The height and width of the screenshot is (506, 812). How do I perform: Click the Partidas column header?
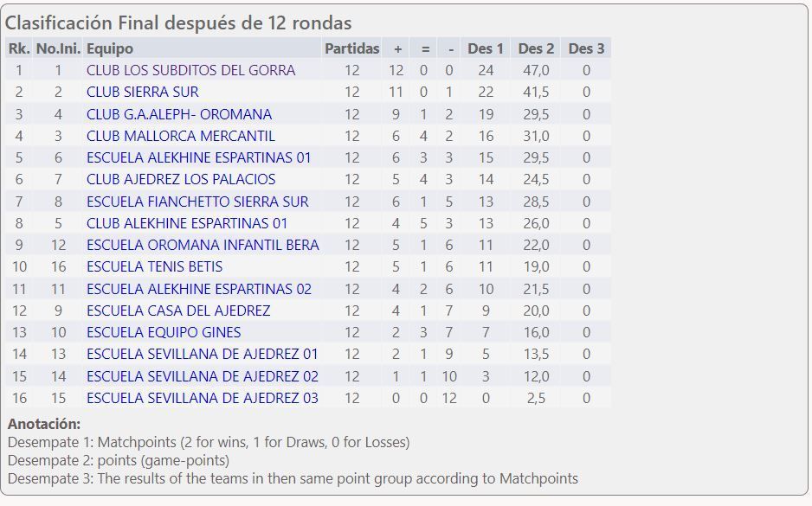351,48
